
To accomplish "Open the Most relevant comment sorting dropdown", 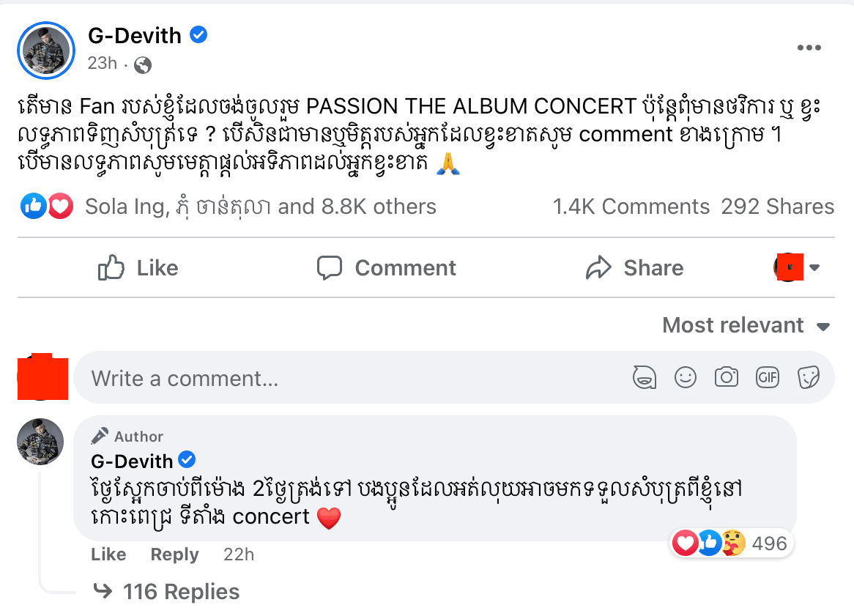I will 746,325.
